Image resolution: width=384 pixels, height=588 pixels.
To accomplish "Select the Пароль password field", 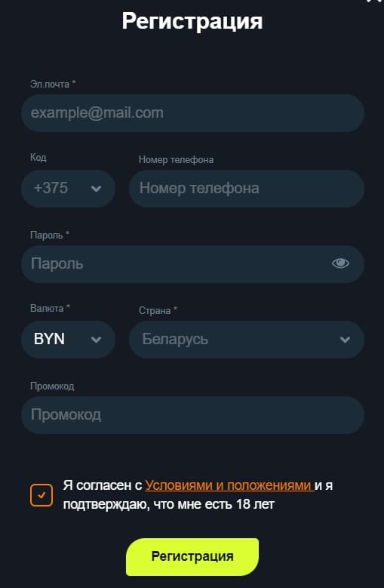I will [x=192, y=264].
